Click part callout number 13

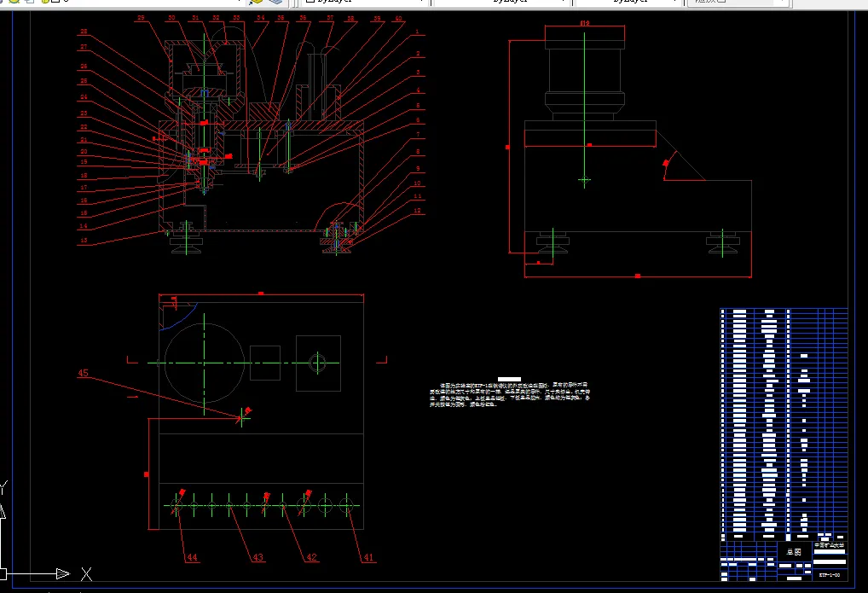point(84,241)
